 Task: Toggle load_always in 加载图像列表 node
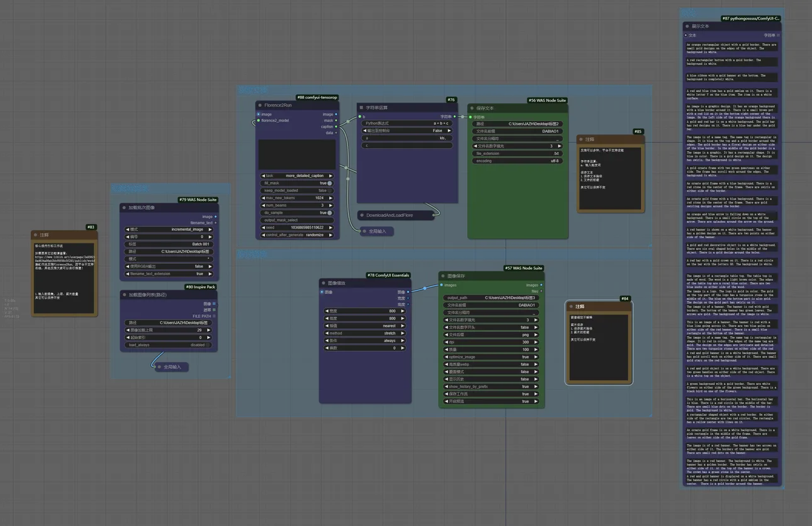[x=208, y=345]
